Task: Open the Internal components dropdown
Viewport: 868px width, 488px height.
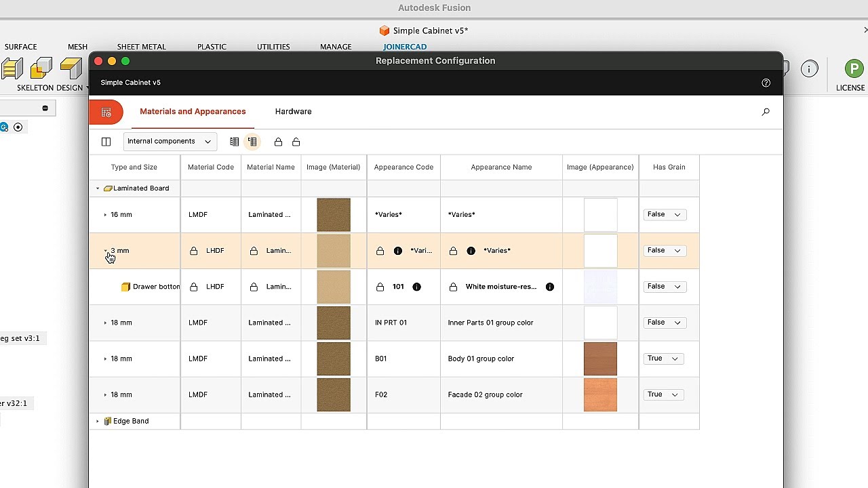Action: pyautogui.click(x=170, y=142)
